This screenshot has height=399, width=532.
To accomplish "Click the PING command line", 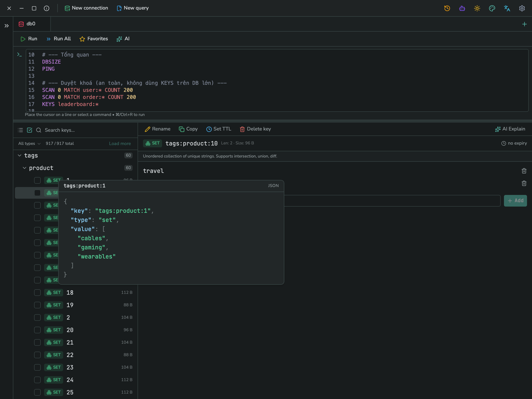I will point(48,69).
